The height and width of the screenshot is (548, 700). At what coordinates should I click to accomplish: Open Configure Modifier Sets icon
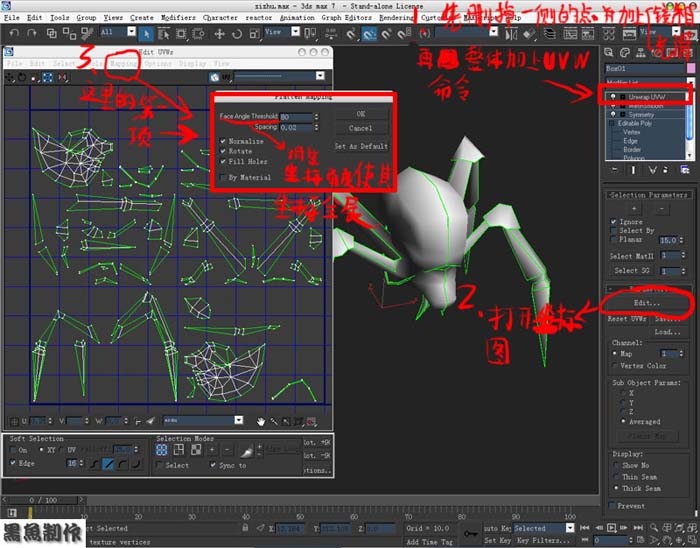point(684,170)
